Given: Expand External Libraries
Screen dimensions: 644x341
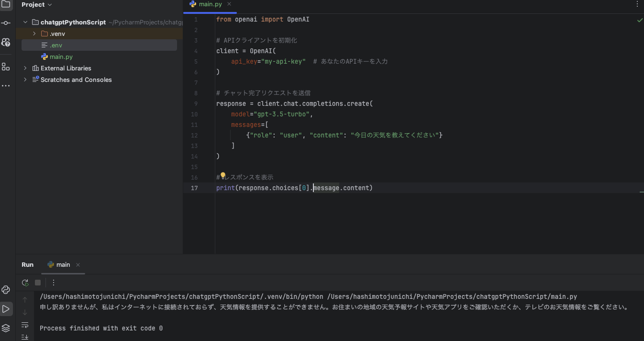Looking at the screenshot, I should pyautogui.click(x=25, y=68).
